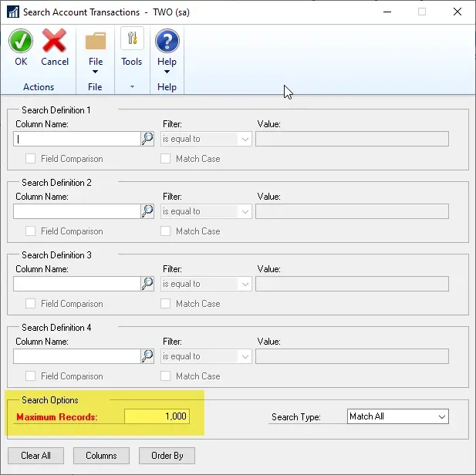This screenshot has height=475, width=476.
Task: Open Filter dropdown in Search Definition 1
Action: click(245, 139)
